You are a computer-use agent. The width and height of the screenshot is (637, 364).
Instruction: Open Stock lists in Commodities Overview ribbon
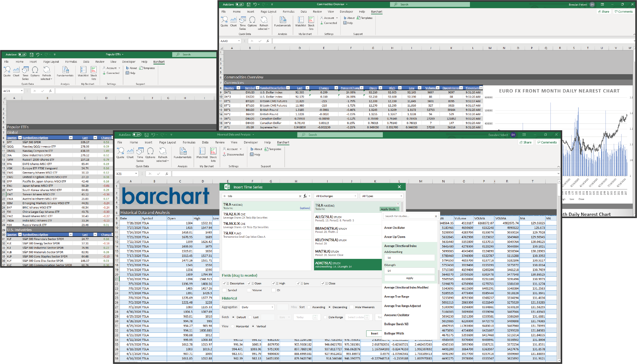(x=311, y=23)
